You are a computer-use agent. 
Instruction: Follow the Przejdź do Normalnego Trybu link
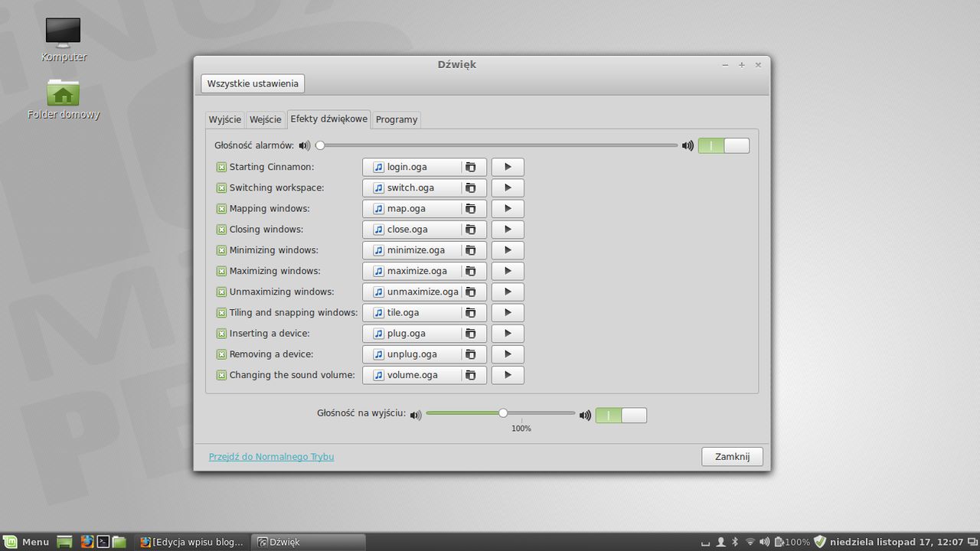click(x=271, y=457)
